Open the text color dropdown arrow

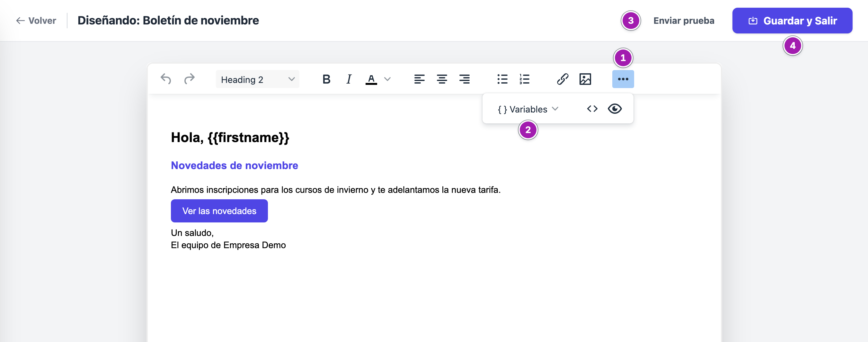[x=387, y=79]
